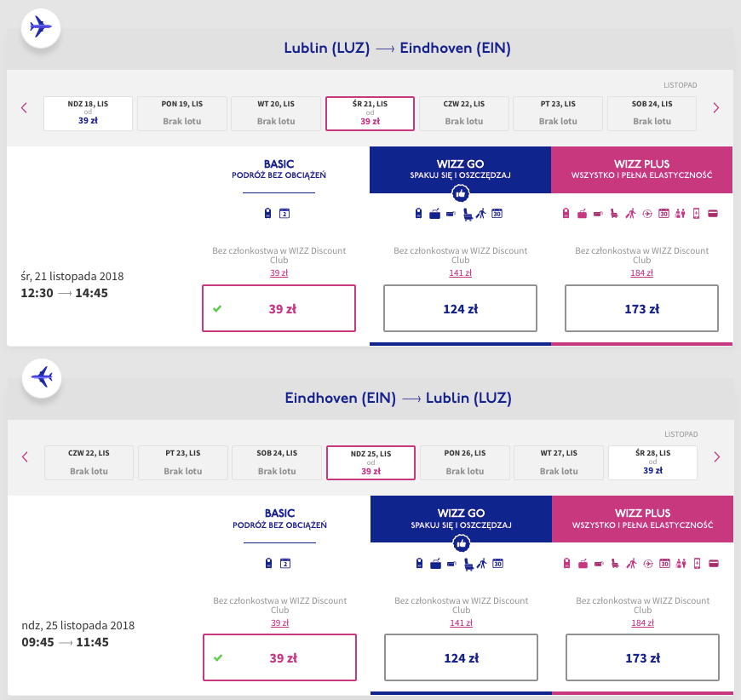Show later outbound dates with right arrow
This screenshot has width=741, height=700.
(x=715, y=108)
